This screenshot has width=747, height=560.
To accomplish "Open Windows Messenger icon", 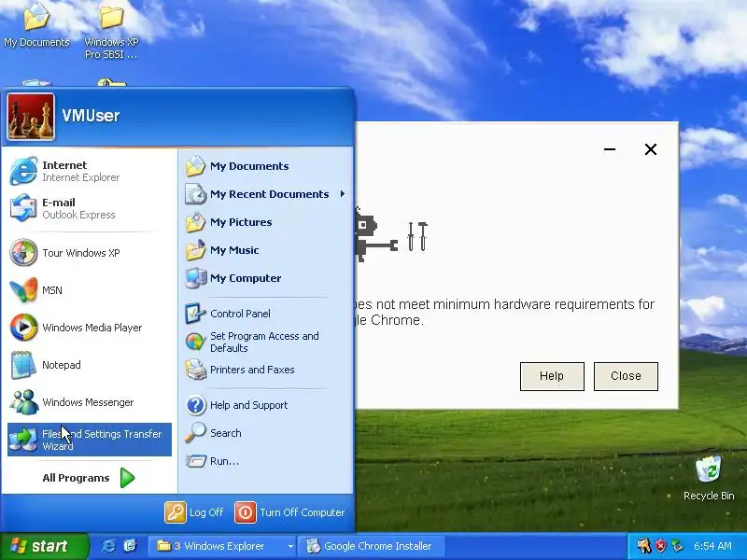I will pos(22,402).
